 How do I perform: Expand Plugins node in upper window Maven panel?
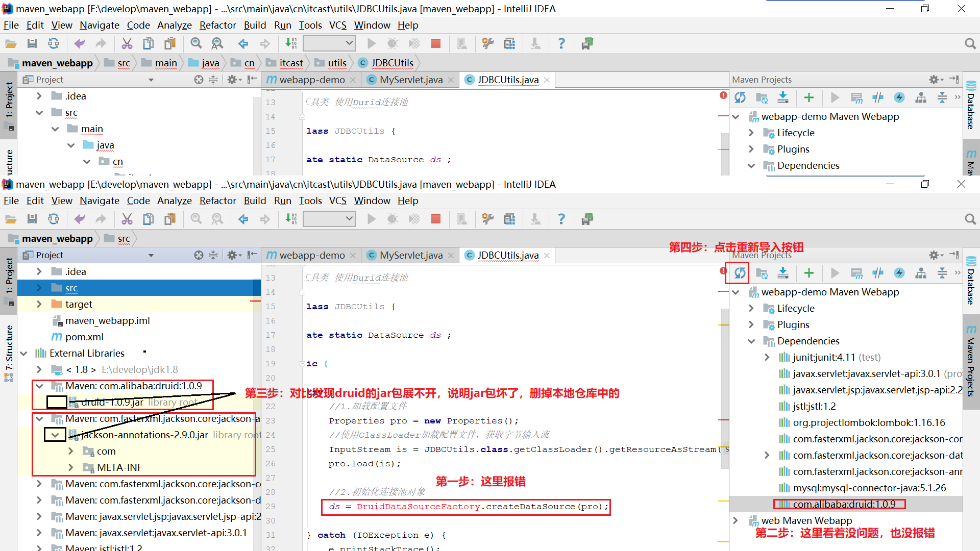(x=751, y=149)
